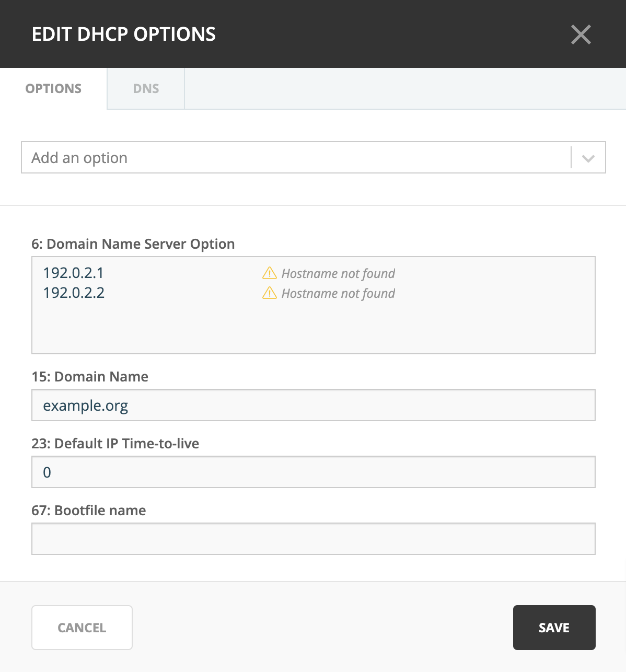Click the Domain Name field with example.org

point(314,405)
